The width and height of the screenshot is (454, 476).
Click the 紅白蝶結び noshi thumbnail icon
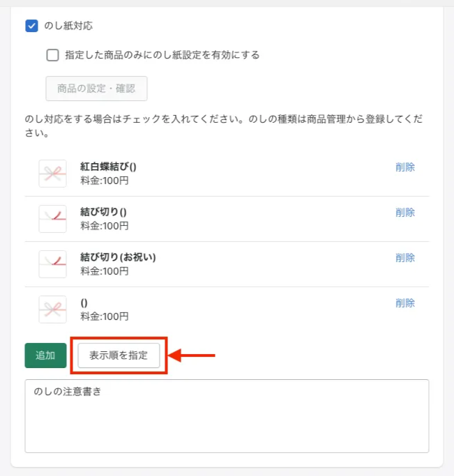pos(52,174)
